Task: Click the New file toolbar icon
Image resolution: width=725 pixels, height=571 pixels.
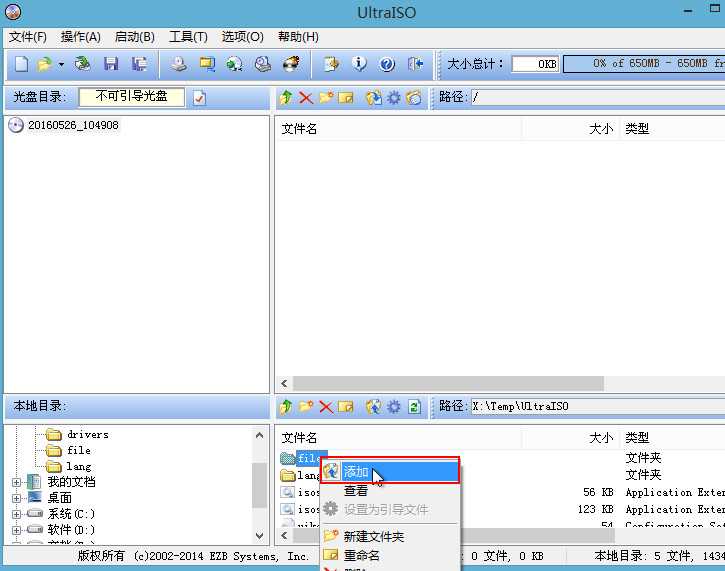Action: pyautogui.click(x=21, y=64)
